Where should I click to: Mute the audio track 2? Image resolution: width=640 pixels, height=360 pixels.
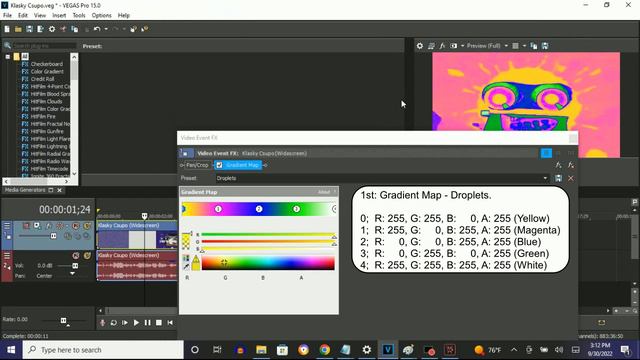point(76,256)
